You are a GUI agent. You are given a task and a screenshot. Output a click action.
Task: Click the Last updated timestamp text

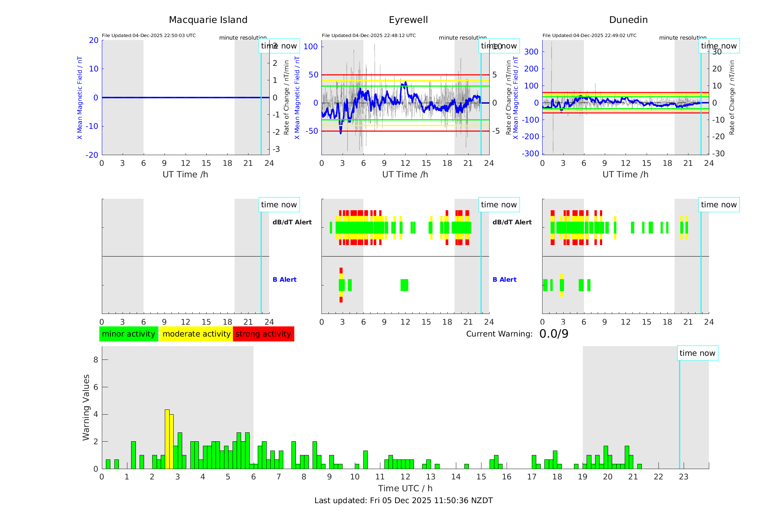[403, 501]
